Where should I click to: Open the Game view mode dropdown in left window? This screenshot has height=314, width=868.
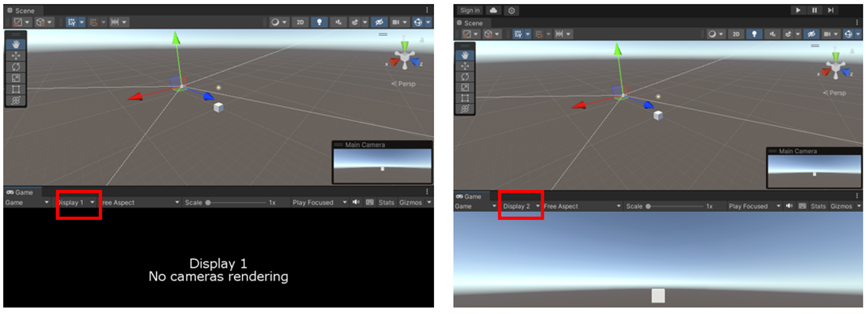click(x=27, y=202)
